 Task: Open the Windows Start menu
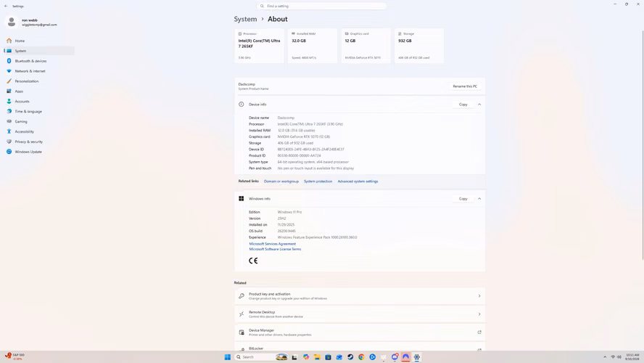point(228,357)
